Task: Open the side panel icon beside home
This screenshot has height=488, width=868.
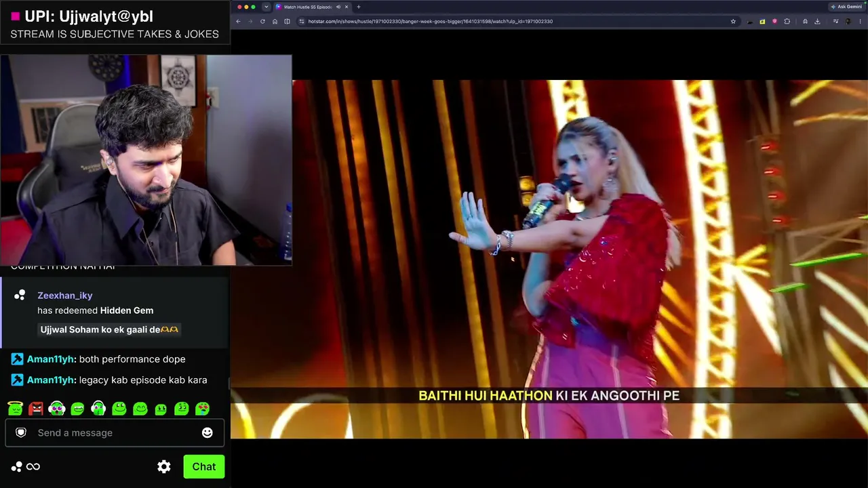Action: point(287,21)
